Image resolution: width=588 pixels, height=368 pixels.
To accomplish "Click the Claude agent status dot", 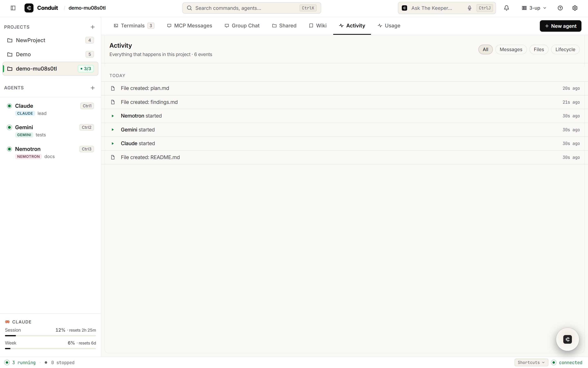I will [9, 106].
